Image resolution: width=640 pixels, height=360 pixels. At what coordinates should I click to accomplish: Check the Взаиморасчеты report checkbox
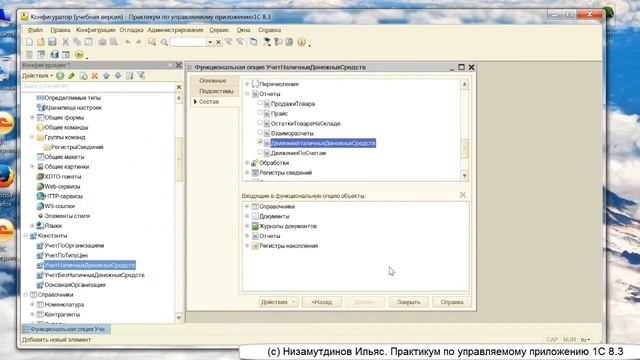(x=260, y=132)
